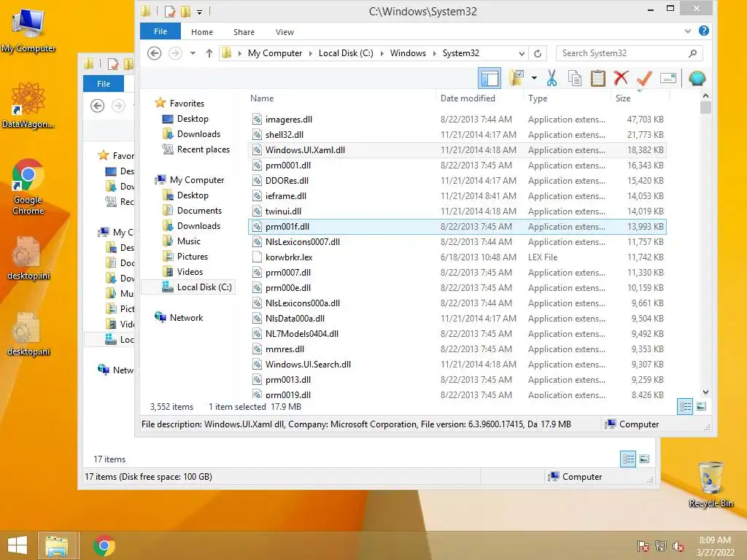Viewport: 747px width, 560px height.
Task: Click the Cut scissors icon
Action: (x=551, y=78)
